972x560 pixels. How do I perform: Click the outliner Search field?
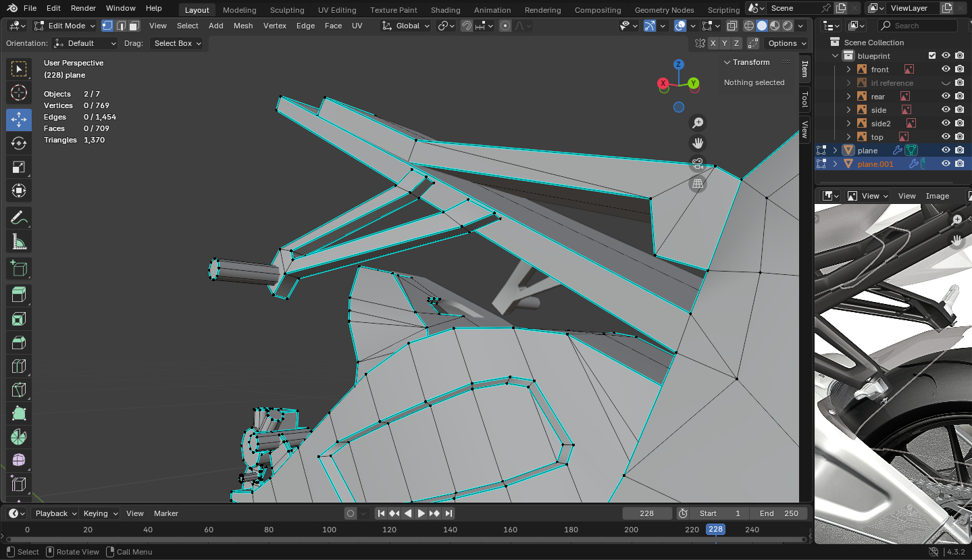917,26
